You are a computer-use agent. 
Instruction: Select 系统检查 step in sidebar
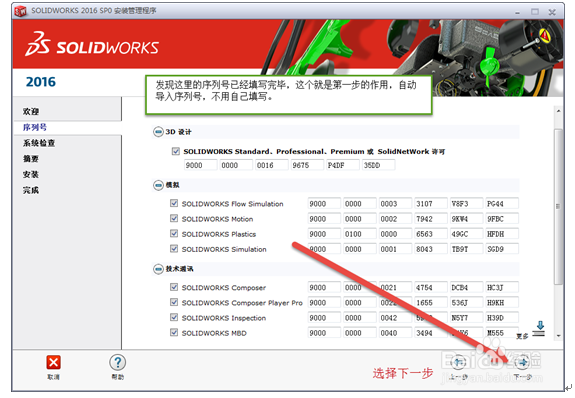39,143
